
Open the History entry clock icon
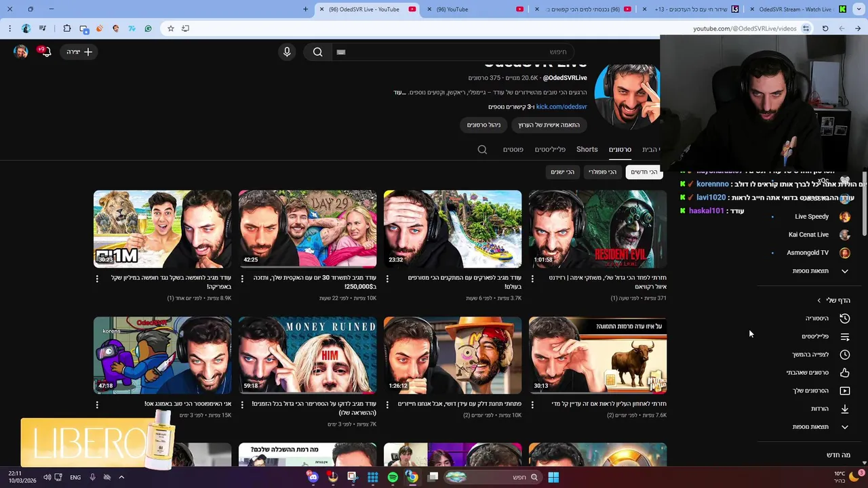(845, 318)
